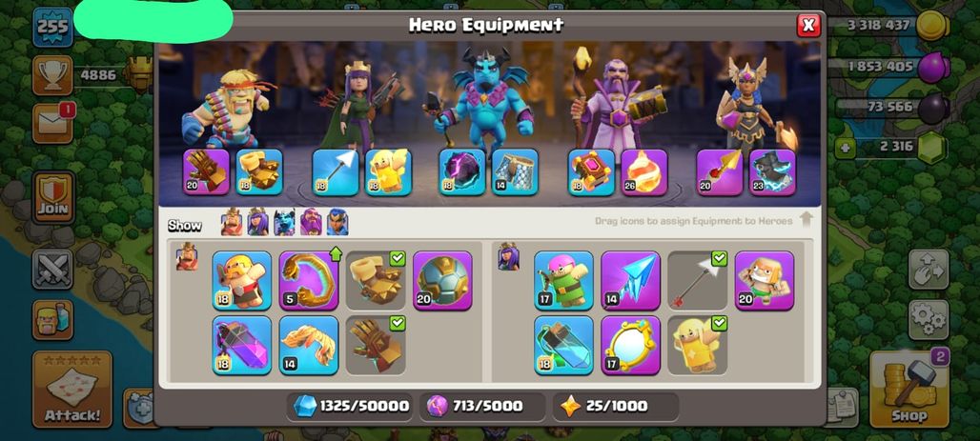Pick the Rage Vial level 18 equipment

pyautogui.click(x=242, y=345)
